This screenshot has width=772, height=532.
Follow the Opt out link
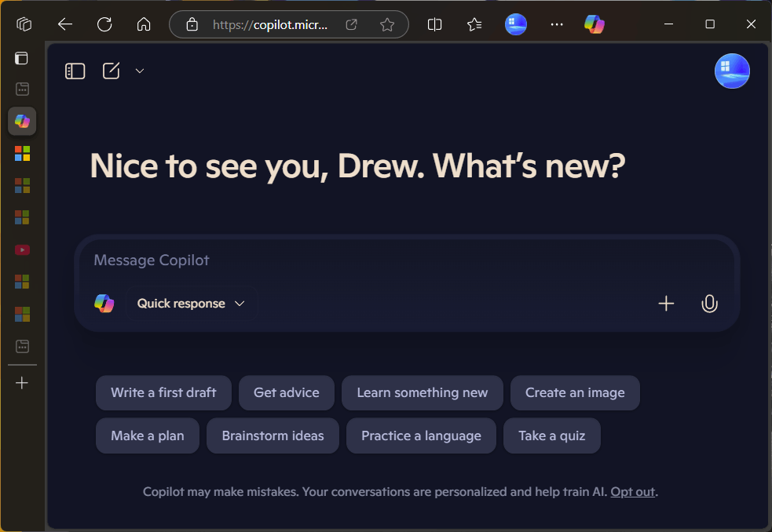click(633, 492)
